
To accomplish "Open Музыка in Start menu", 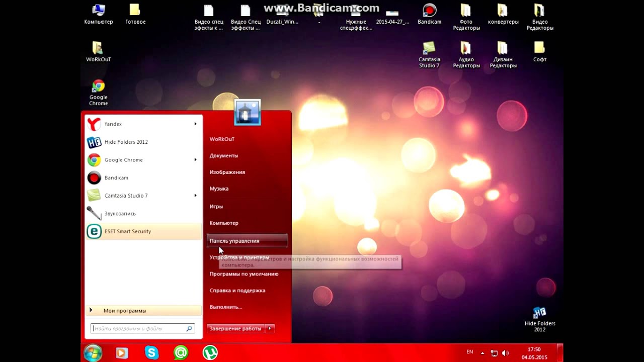I will 219,189.
